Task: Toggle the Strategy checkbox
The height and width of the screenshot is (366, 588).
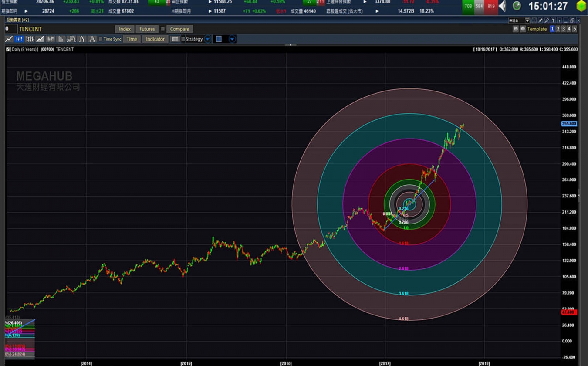Action: 183,39
